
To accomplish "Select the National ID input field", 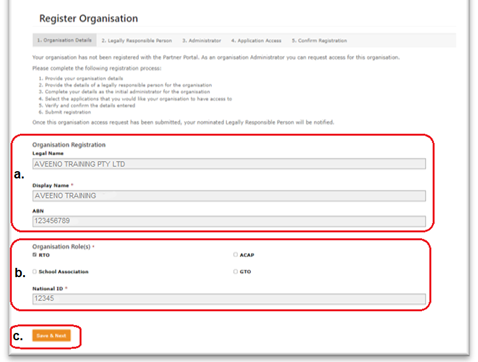I will pos(229,299).
